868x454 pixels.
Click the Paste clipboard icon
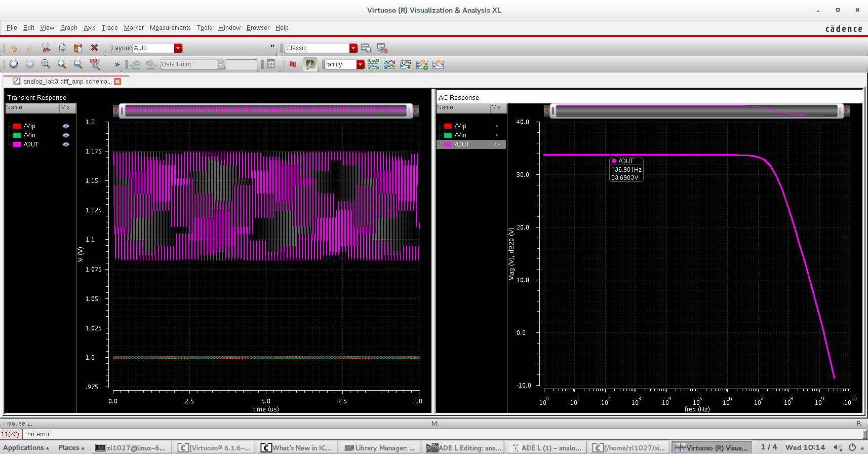(78, 48)
